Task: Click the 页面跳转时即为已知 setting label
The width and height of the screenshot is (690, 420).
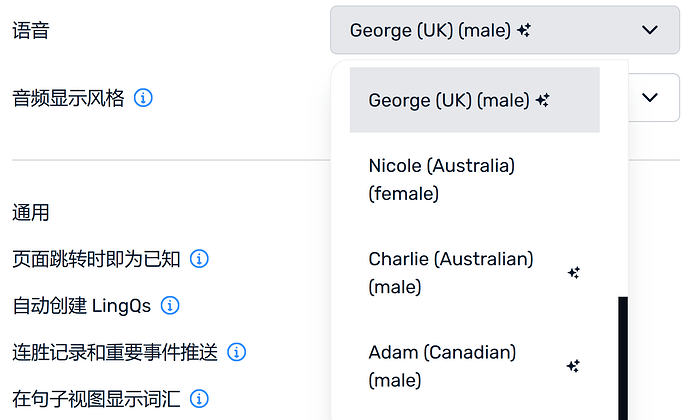Action: (96, 259)
